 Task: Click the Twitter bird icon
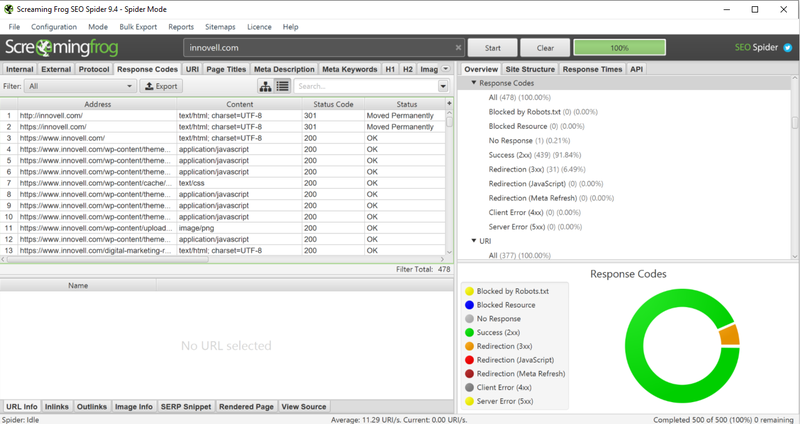(788, 47)
